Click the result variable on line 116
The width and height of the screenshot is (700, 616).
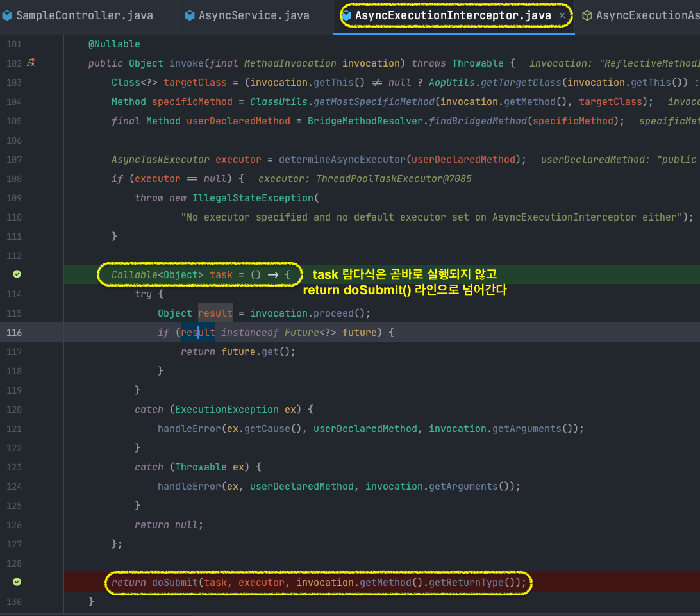pos(198,333)
